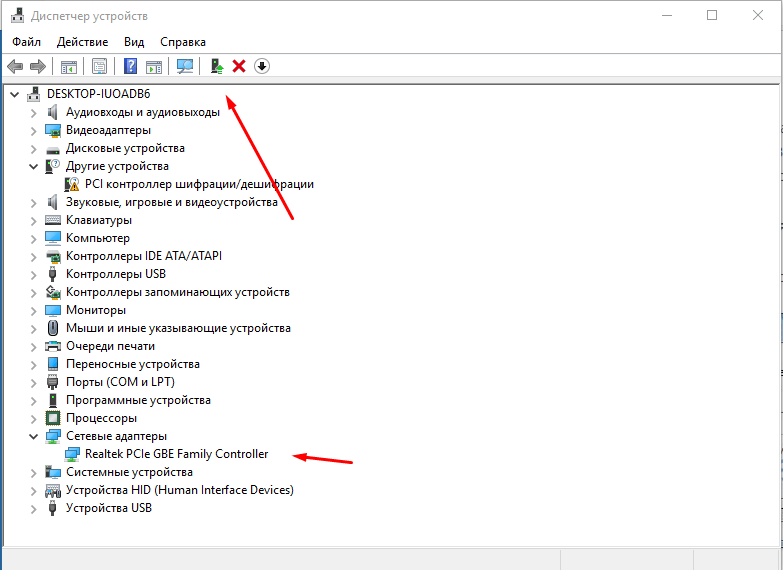Select the Очереди печати label

pyautogui.click(x=110, y=346)
